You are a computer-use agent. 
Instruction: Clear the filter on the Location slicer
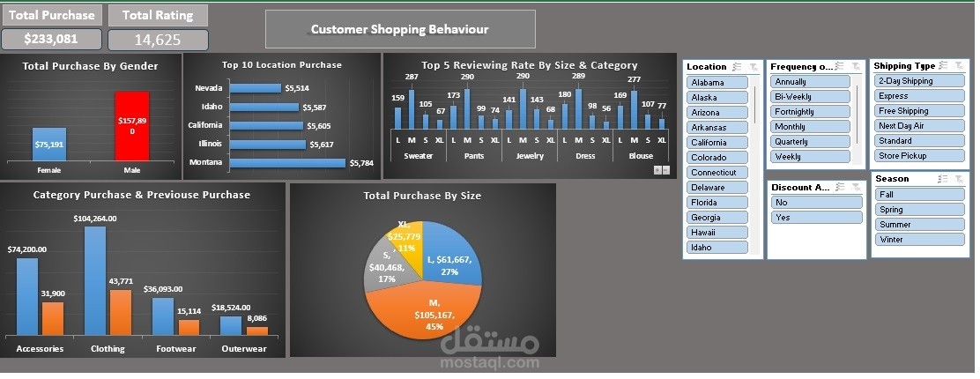tap(754, 67)
